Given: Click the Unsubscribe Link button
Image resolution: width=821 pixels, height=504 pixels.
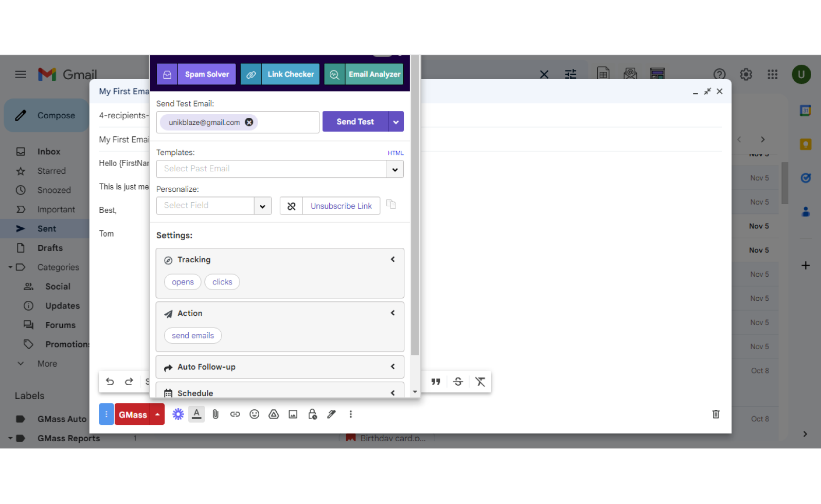Looking at the screenshot, I should 341,206.
